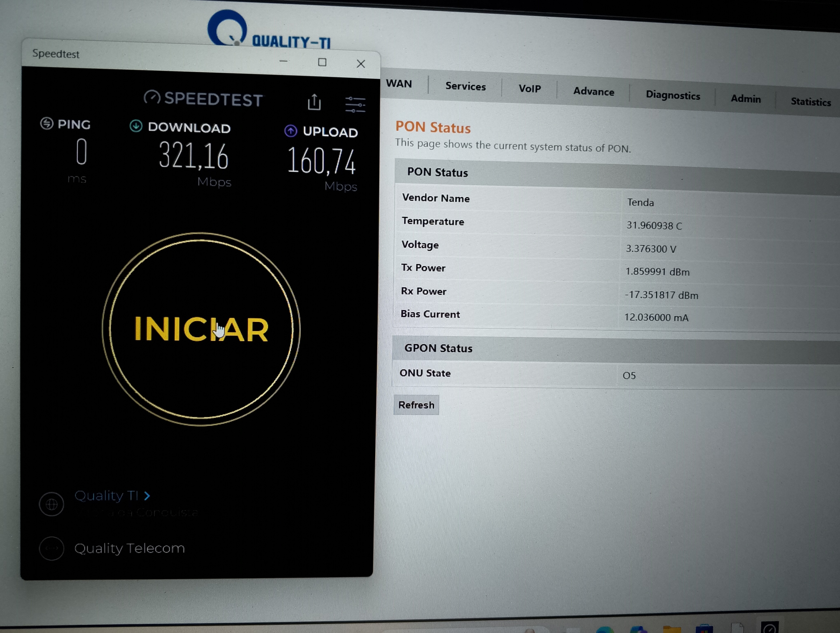
Task: Open the Admin tab
Action: pyautogui.click(x=745, y=99)
